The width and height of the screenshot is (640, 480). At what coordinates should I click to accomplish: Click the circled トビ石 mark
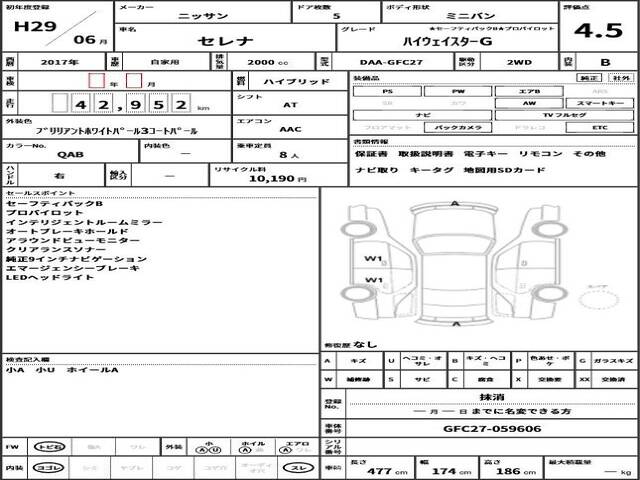coord(47,447)
